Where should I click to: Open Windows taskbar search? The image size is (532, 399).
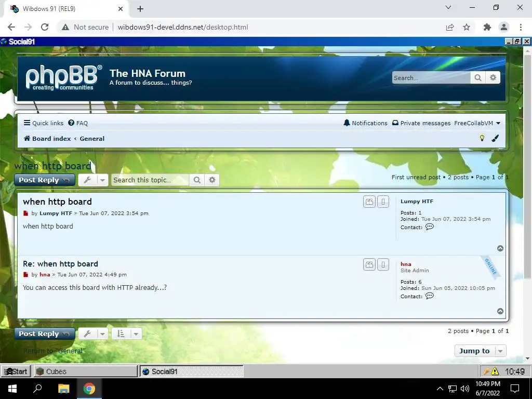click(x=37, y=389)
